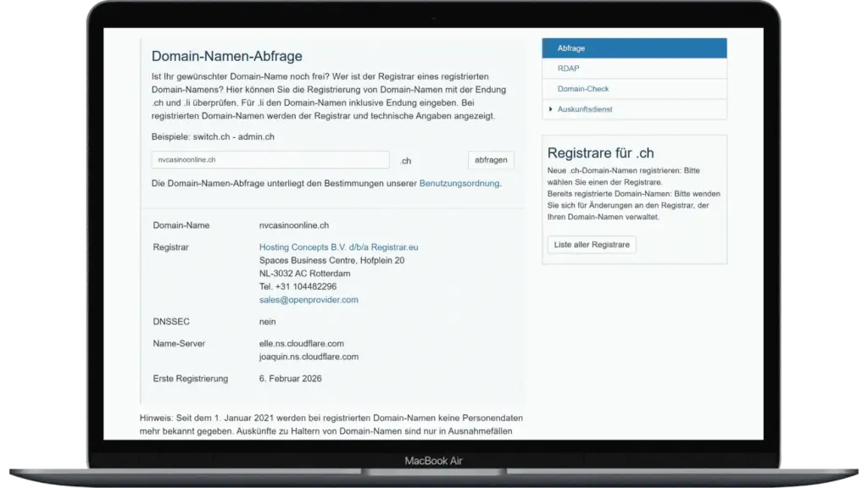Click the 6. Februar 2026 registration date
This screenshot has width=868, height=488.
click(x=290, y=379)
